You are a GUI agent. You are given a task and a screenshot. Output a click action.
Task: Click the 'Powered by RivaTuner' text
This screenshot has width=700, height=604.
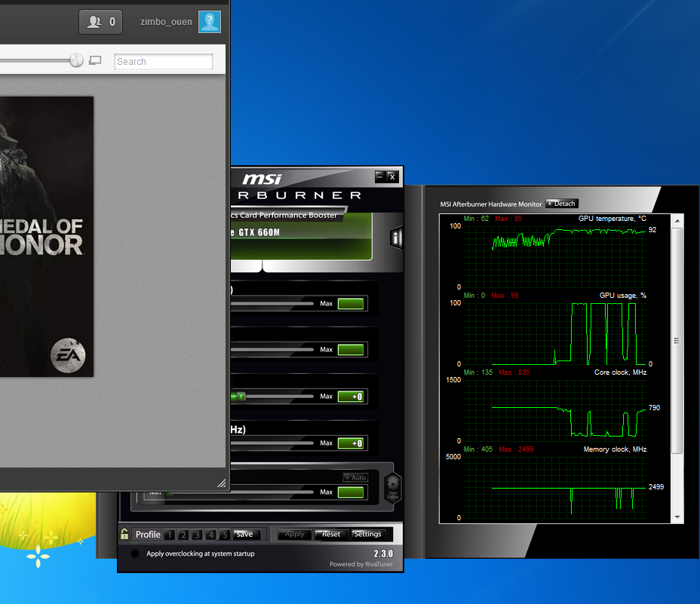pyautogui.click(x=361, y=564)
